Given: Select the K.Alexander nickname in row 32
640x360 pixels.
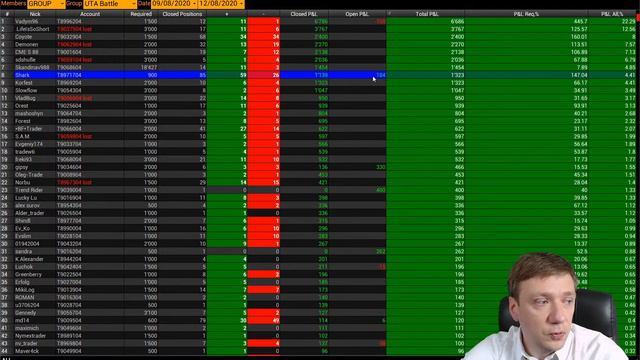Looking at the screenshot, I should tap(29, 259).
